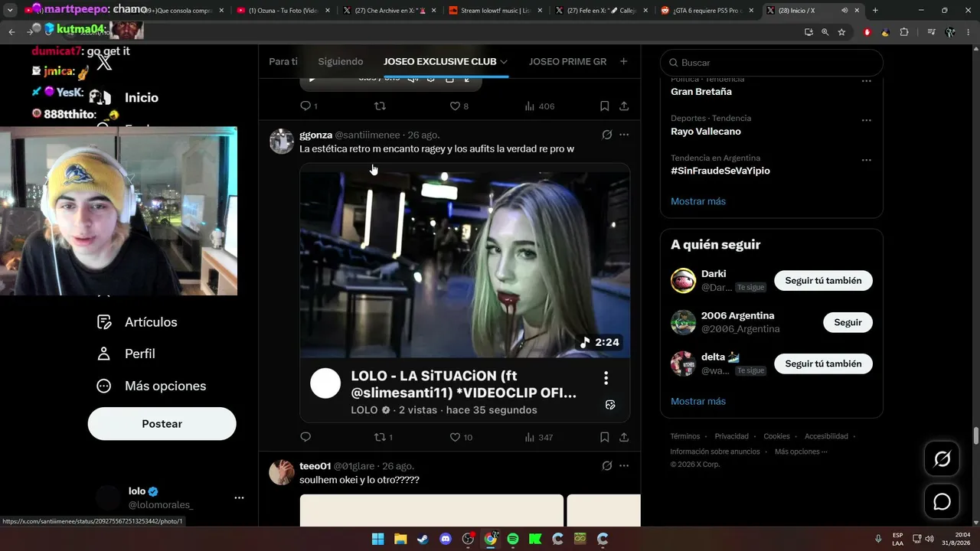Screen dimensions: 980x551
Task: Open the Chrome extensions puzzle icon
Action: (904, 32)
